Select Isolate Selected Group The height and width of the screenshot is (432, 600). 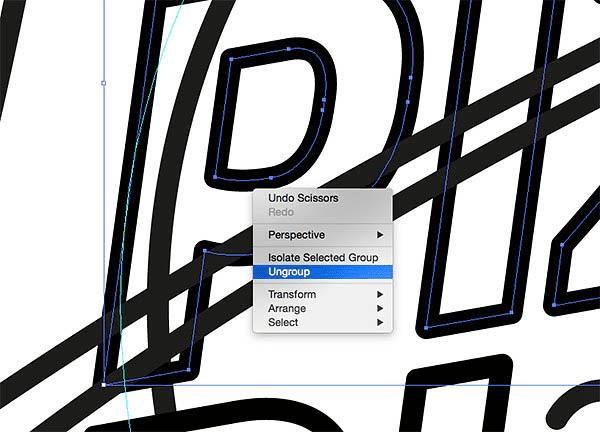click(323, 258)
